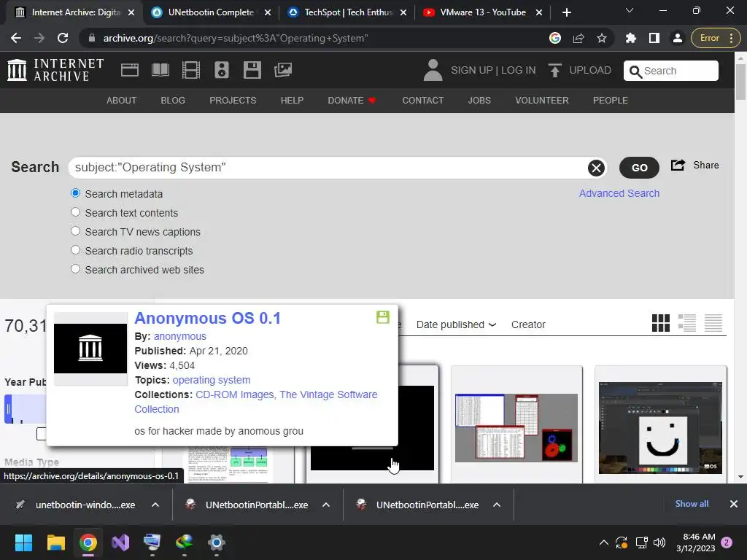Open options for unetbootin-windo....exe download

click(155, 505)
